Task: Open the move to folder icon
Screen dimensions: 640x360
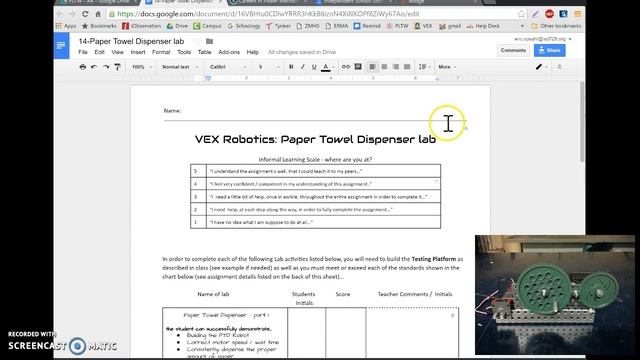Action: [x=209, y=41]
